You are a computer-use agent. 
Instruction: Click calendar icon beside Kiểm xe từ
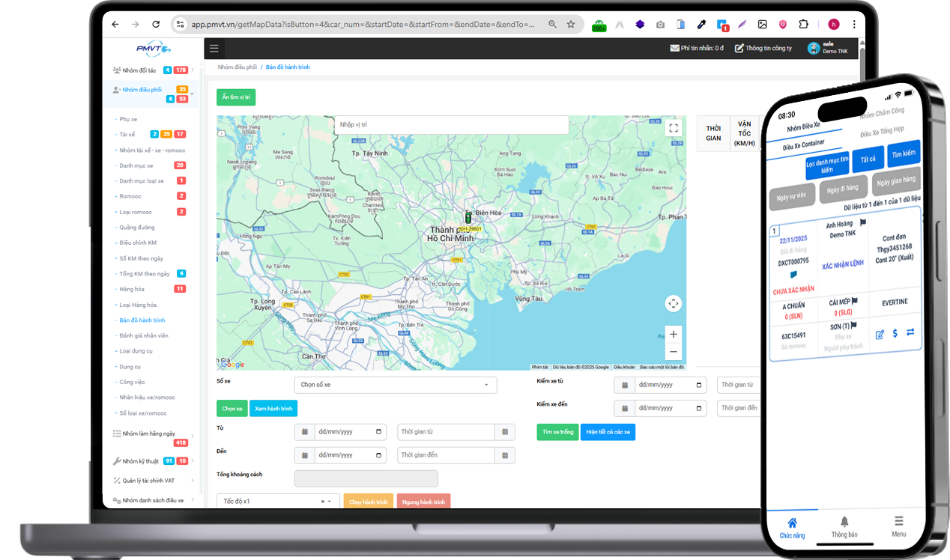[623, 385]
